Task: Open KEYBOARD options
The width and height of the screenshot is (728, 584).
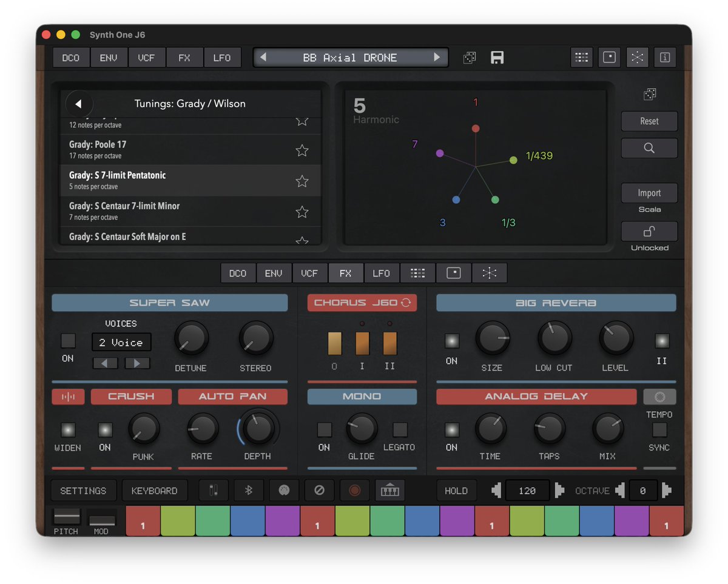Action: pyautogui.click(x=155, y=491)
